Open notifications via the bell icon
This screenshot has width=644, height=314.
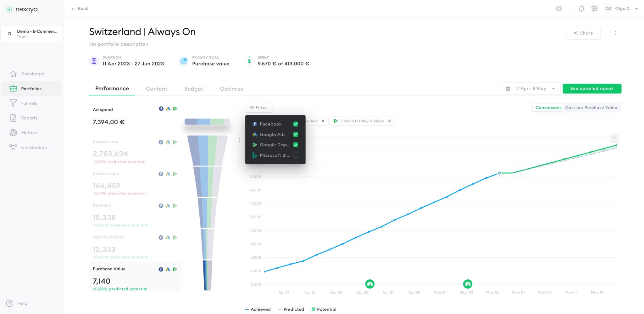click(581, 8)
